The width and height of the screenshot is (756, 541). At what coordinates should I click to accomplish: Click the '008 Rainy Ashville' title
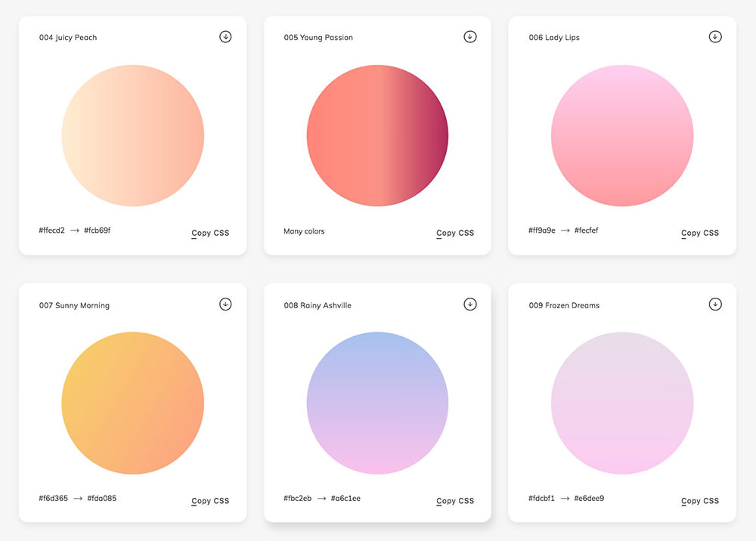tap(318, 305)
